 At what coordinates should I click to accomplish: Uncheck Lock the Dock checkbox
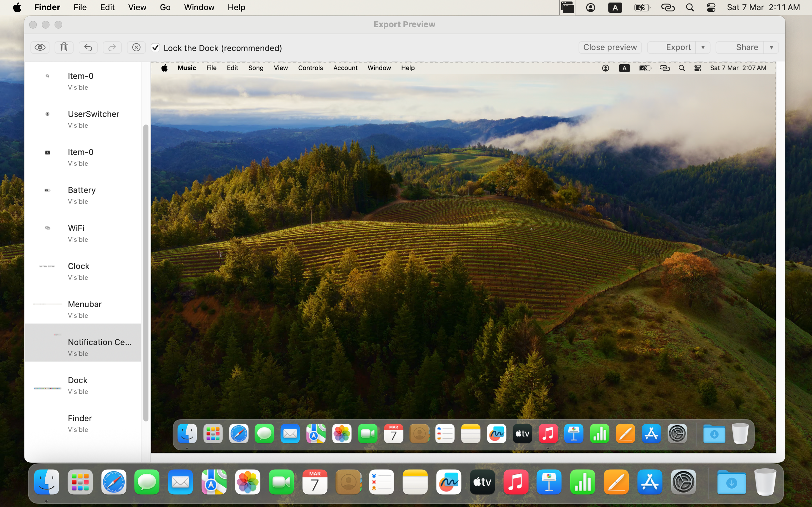(x=155, y=48)
